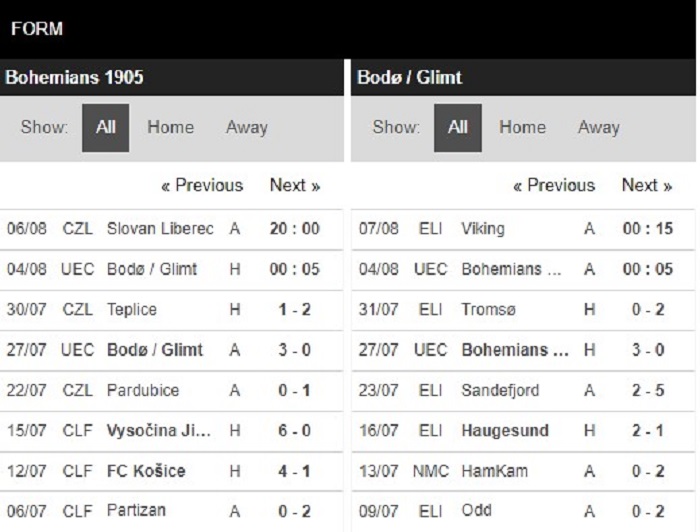Open the Teplice 1 - 2 match
This screenshot has height=532, width=700.
pos(171,310)
